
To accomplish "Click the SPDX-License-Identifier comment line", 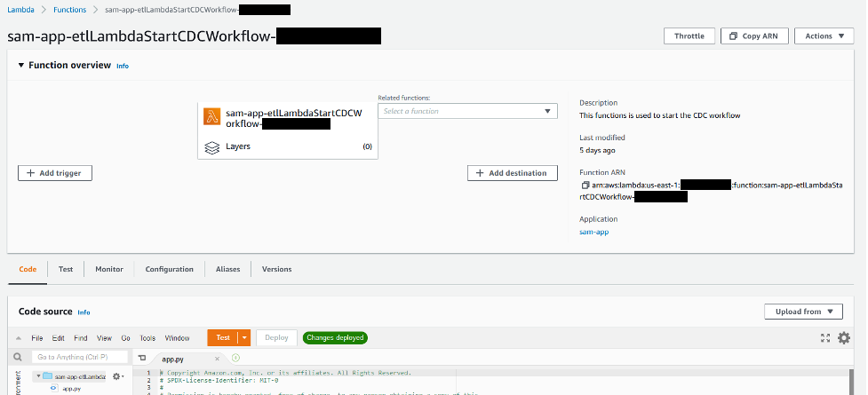I will coord(219,381).
